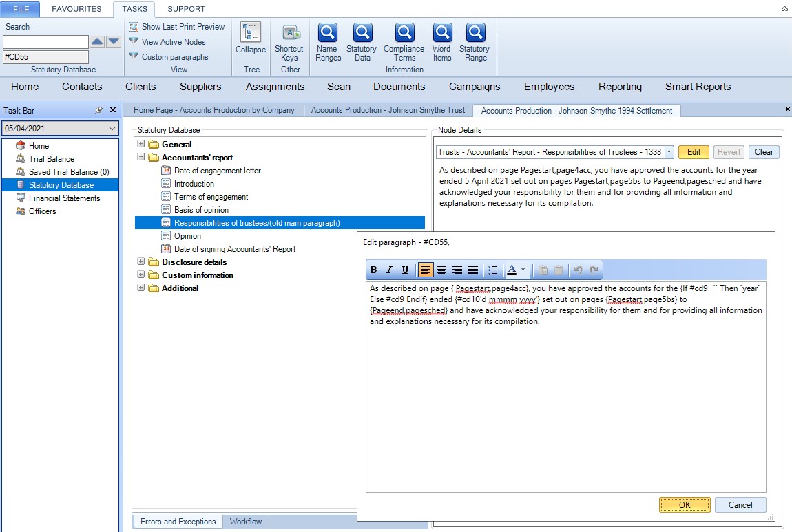
Task: Click the Edit button in Node Details
Action: tap(694, 152)
